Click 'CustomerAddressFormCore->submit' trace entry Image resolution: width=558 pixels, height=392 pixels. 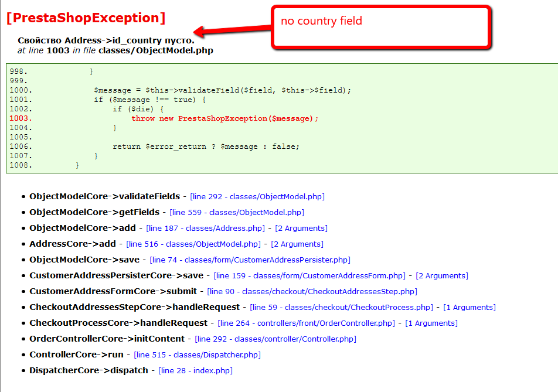[x=113, y=292]
